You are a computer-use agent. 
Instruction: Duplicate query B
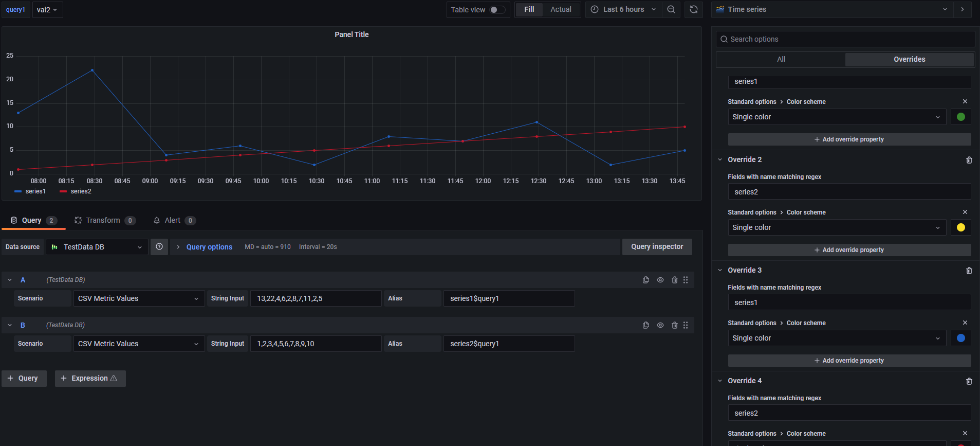(646, 325)
